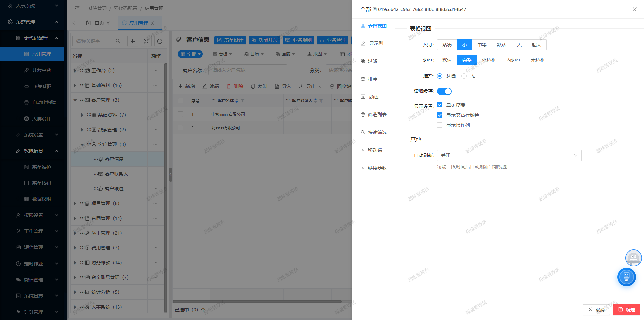
Task: Open 数据权限 in the sidebar
Action: coord(32,199)
